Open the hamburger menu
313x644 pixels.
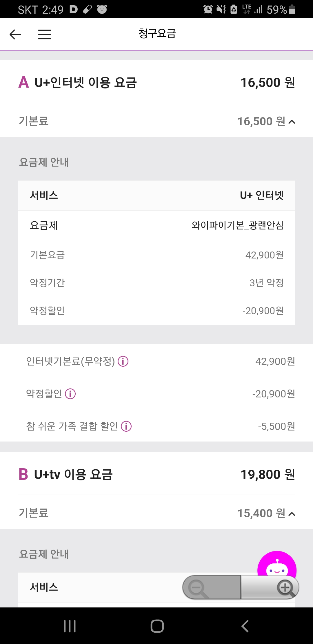[45, 35]
